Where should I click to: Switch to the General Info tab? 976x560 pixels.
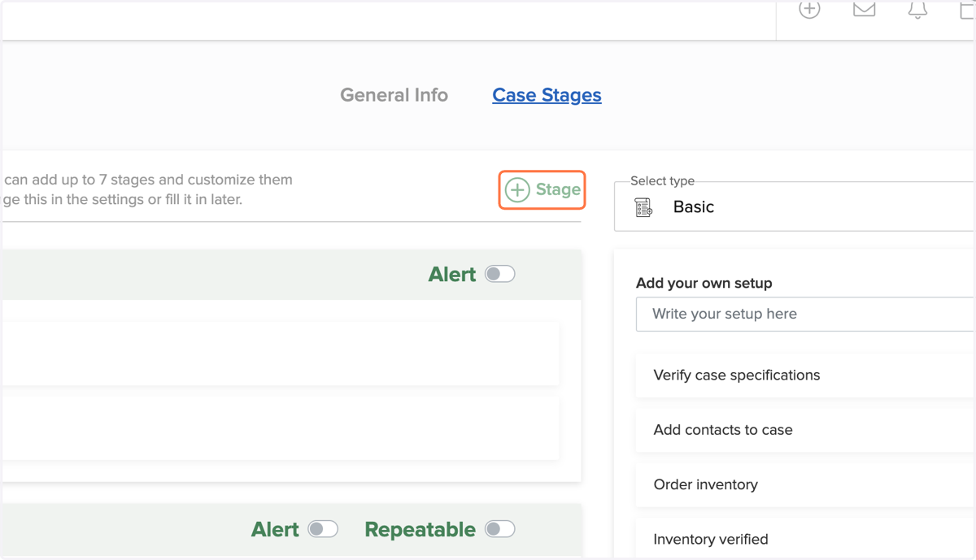[394, 95]
